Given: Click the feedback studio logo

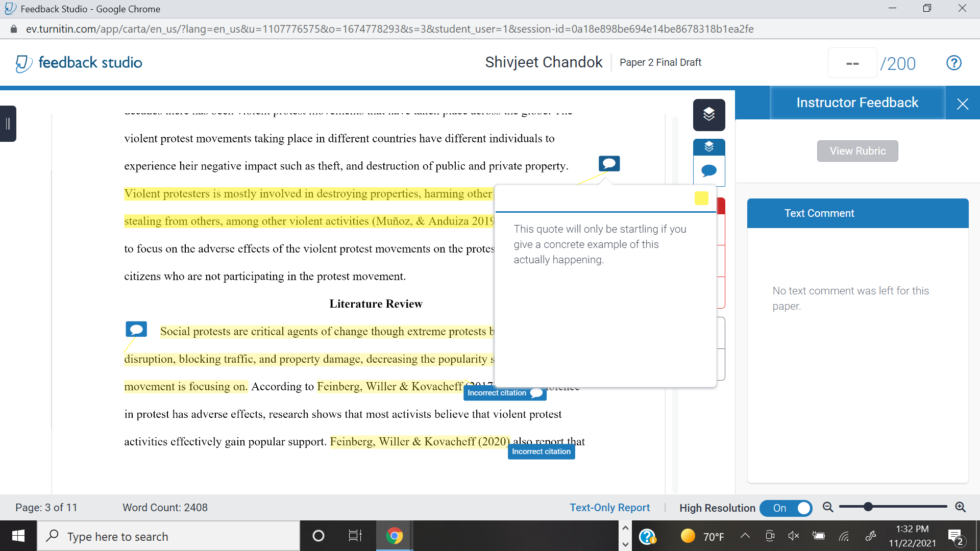Looking at the screenshot, I should tap(79, 63).
